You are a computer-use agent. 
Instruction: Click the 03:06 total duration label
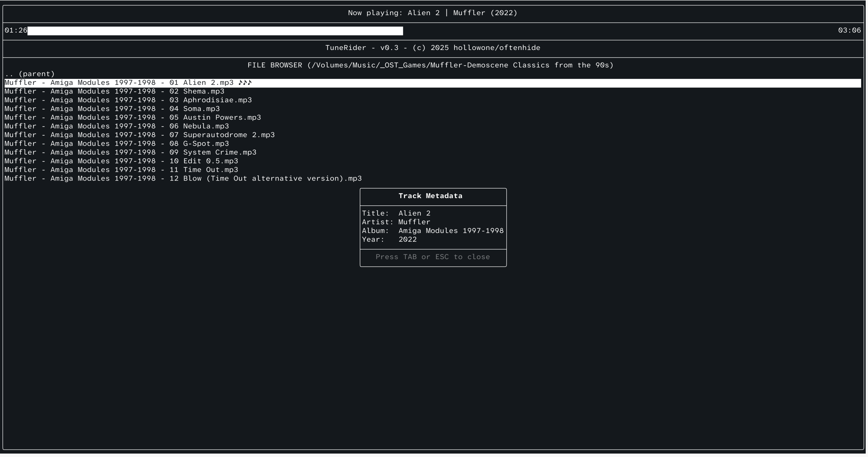pos(849,31)
